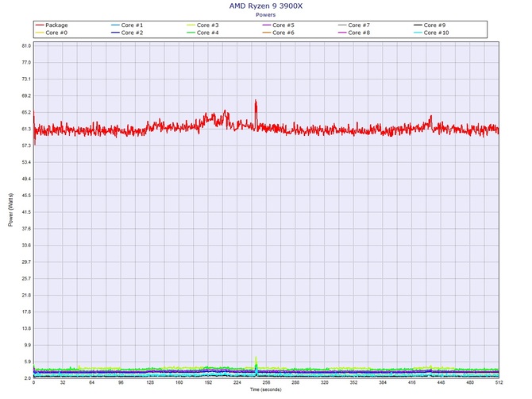The height and width of the screenshot is (399, 532).
Task: Click the Core #4 legend entry
Action: [203, 33]
